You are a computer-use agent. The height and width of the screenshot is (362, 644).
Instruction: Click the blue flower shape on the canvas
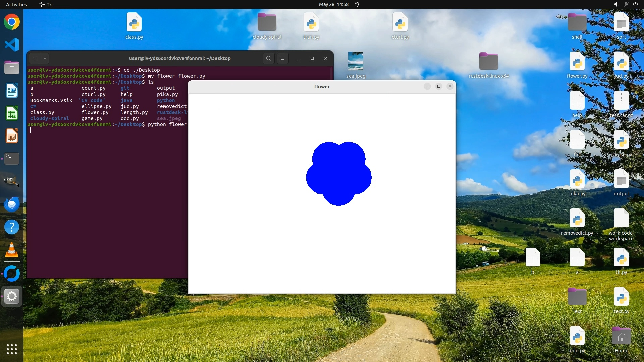click(x=338, y=174)
